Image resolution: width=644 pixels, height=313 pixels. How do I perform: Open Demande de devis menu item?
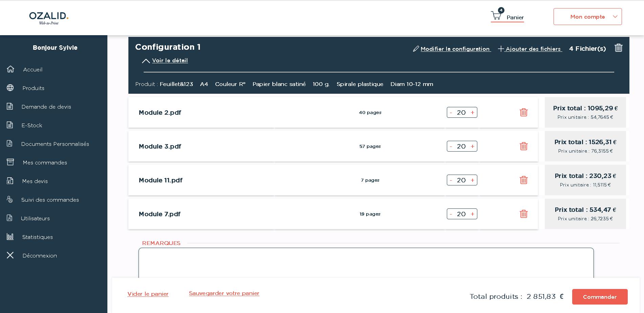pos(46,107)
